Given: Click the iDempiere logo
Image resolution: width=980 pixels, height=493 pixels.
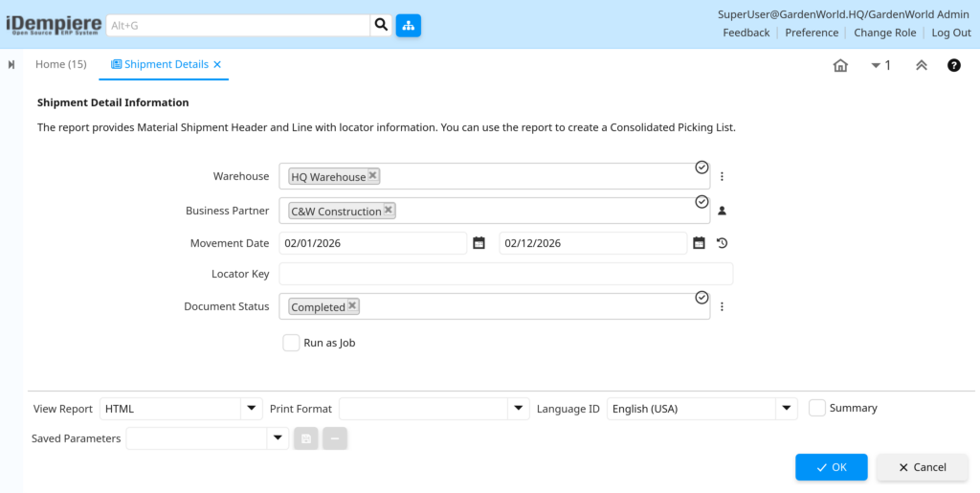Looking at the screenshot, I should point(54,25).
